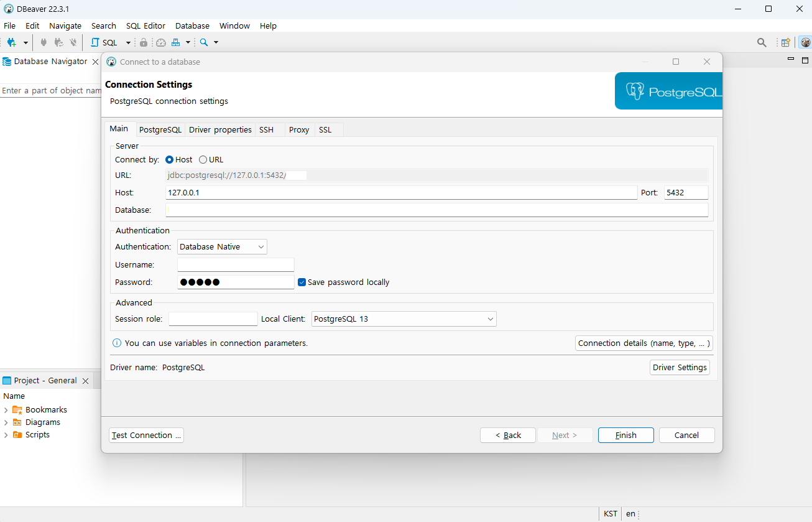Click the padlock transaction mode icon
Screen dimensions: 812x522
[x=144, y=42]
